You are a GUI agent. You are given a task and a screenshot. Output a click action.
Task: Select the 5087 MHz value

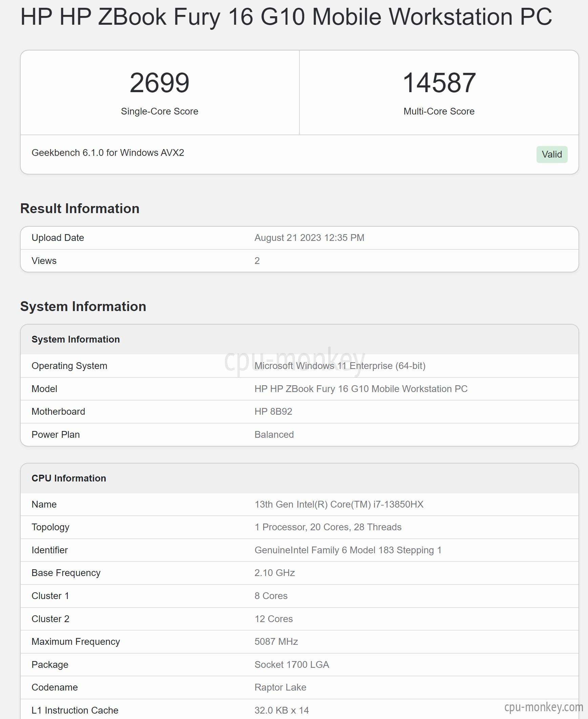276,642
